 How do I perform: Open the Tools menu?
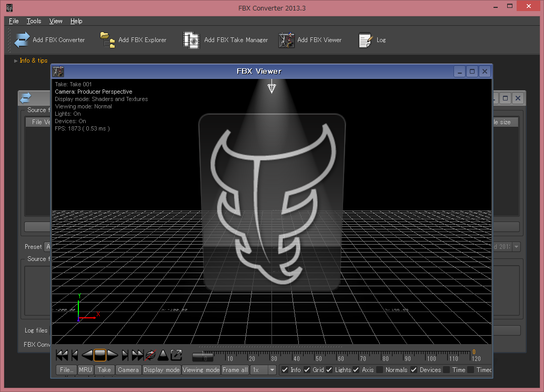(x=34, y=21)
